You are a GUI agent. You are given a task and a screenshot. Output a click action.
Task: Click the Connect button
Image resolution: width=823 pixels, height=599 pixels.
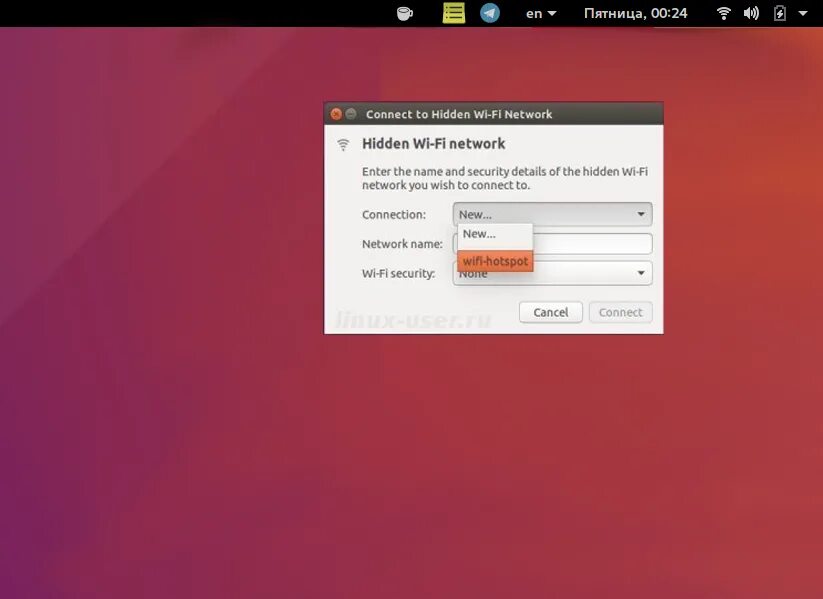pyautogui.click(x=620, y=312)
